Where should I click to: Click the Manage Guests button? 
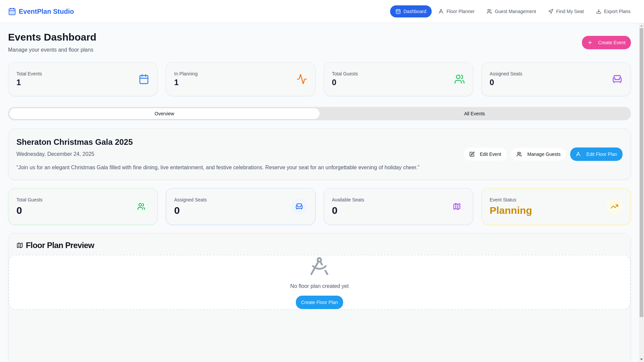coord(538,154)
